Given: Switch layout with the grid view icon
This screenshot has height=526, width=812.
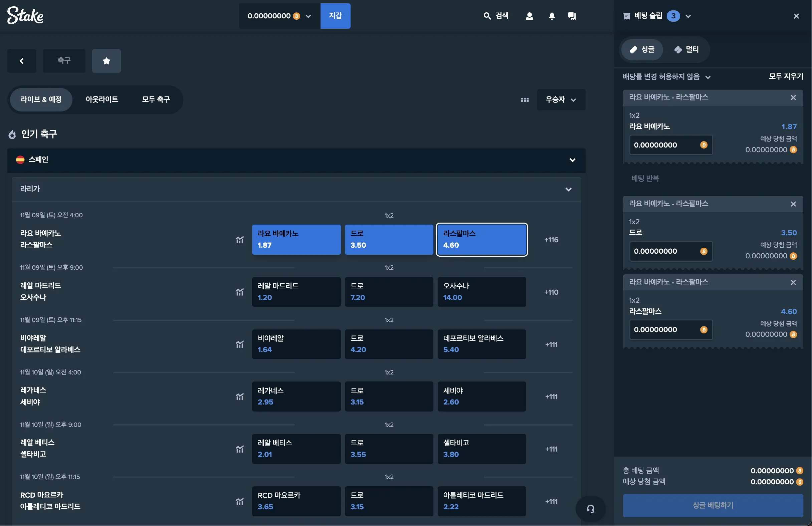Looking at the screenshot, I should (x=525, y=99).
